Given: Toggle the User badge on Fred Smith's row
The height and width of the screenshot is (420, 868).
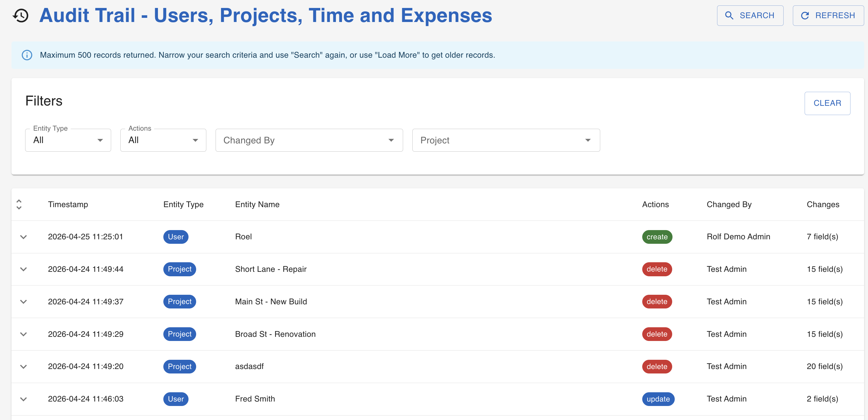Looking at the screenshot, I should tap(175, 399).
